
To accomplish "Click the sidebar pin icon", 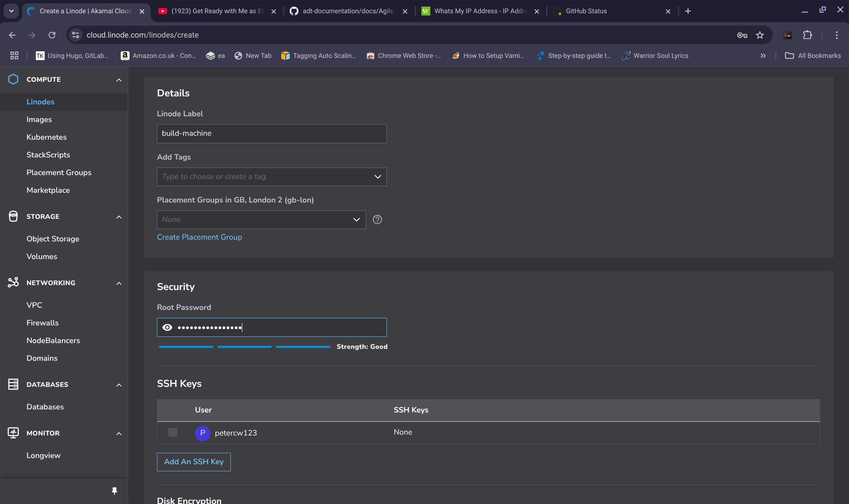I will coord(115,491).
